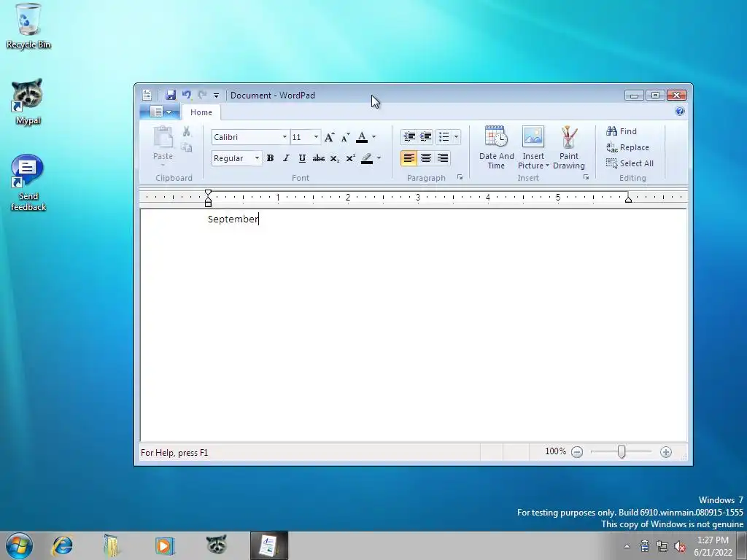
Task: Toggle Subscript formatting
Action: coord(334,158)
